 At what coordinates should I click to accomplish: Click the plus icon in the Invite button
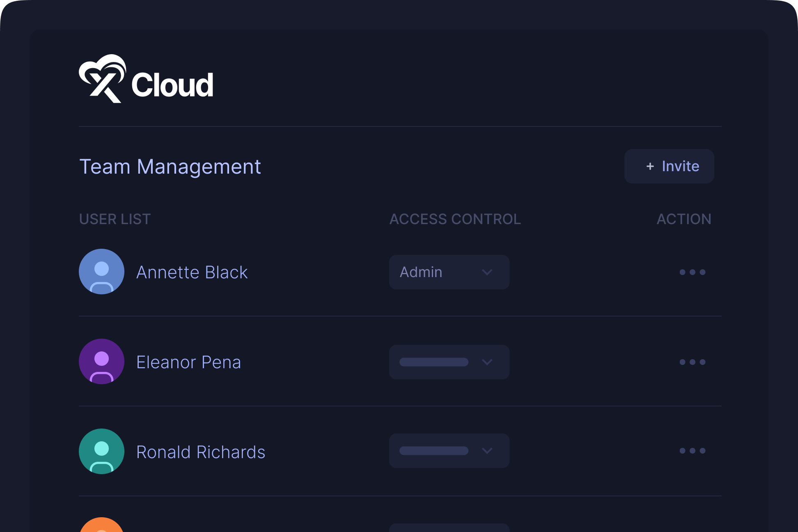(650, 166)
